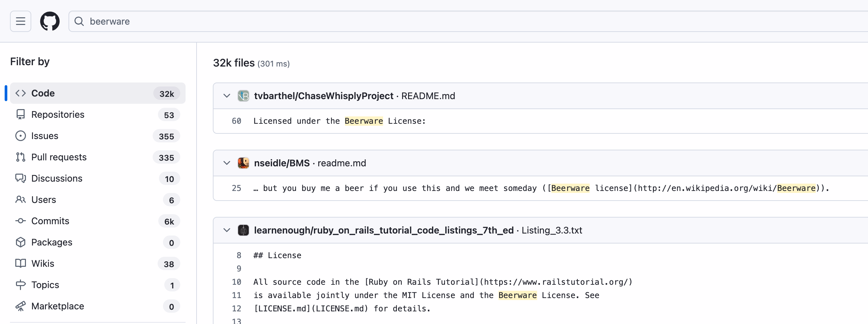Collapse the nseidle/BMS result card
The height and width of the screenshot is (324, 868).
(226, 163)
